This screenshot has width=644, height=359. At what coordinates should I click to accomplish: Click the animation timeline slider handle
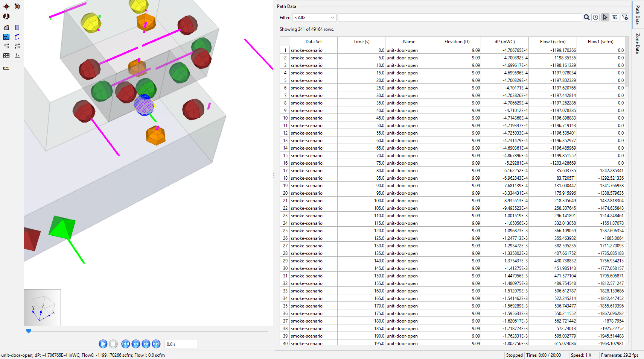coord(29,331)
